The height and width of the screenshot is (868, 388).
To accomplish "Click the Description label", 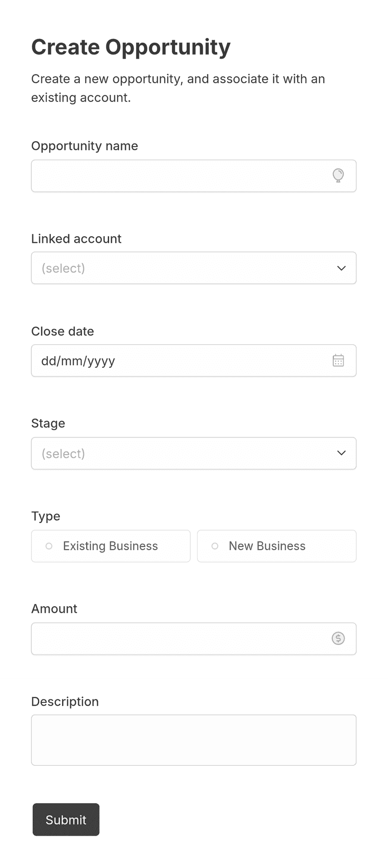I will click(x=65, y=702).
